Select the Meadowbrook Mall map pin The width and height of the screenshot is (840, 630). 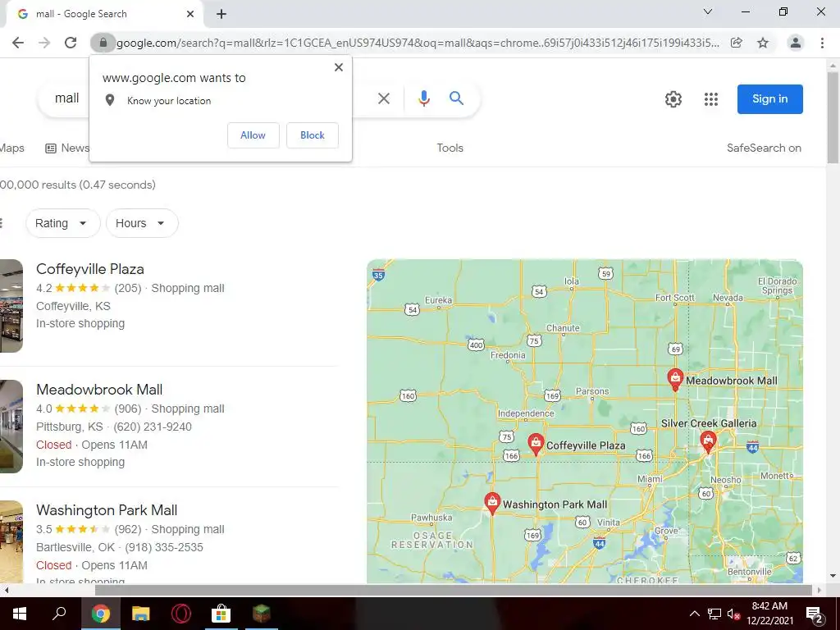(x=675, y=379)
